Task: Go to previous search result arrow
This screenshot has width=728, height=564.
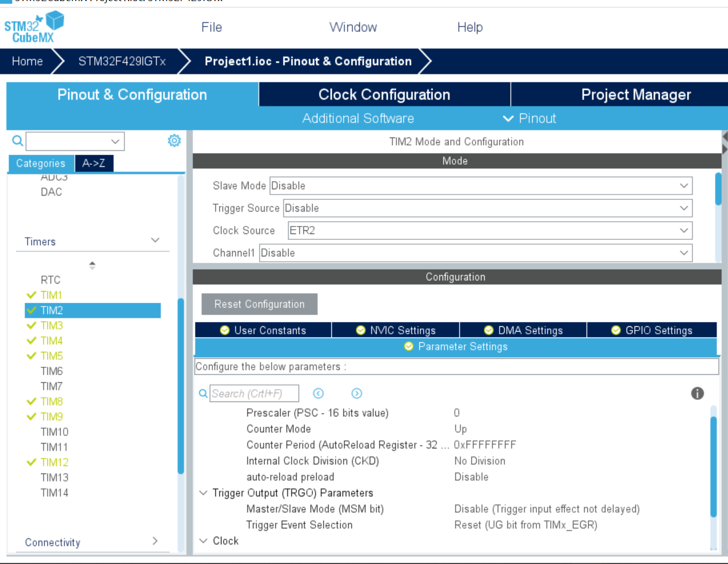Action: pos(318,393)
